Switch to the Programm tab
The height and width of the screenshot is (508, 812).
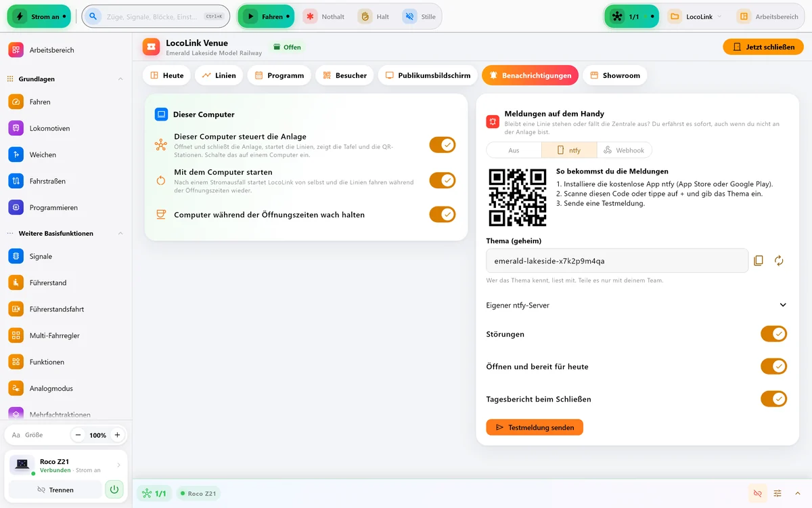(x=279, y=75)
